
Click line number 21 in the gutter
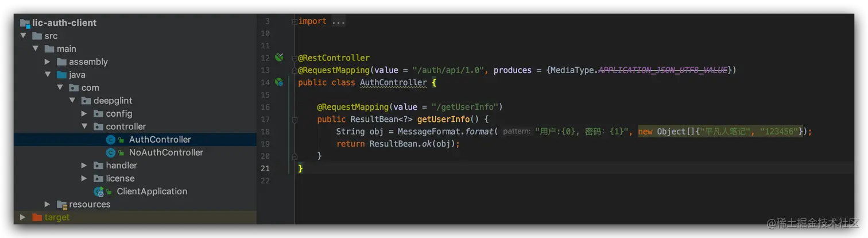coord(265,168)
